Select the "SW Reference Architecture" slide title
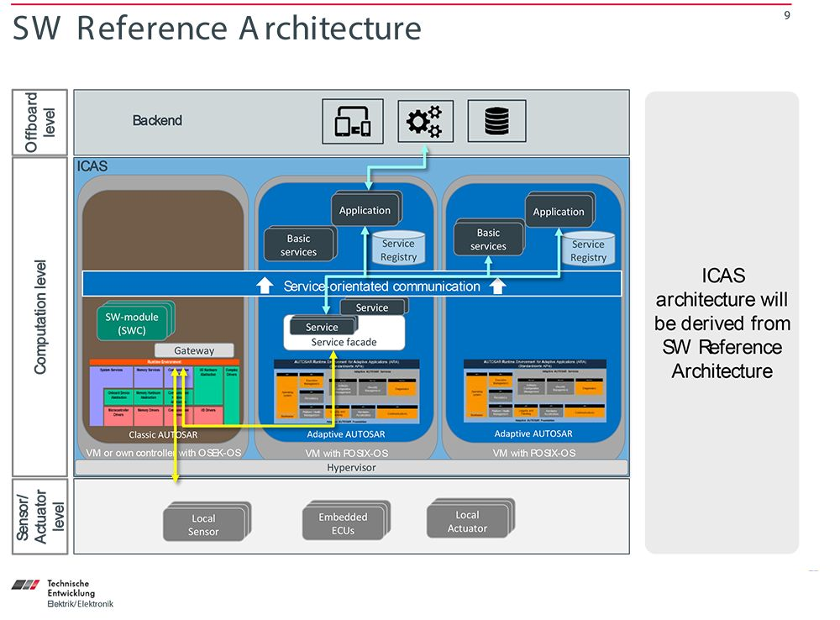The width and height of the screenshot is (840, 620). coord(217,29)
